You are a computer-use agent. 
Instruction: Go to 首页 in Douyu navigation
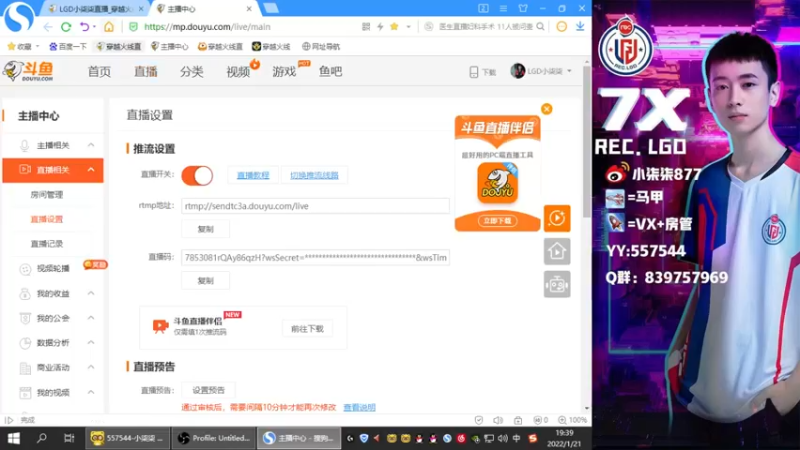pyautogui.click(x=99, y=71)
